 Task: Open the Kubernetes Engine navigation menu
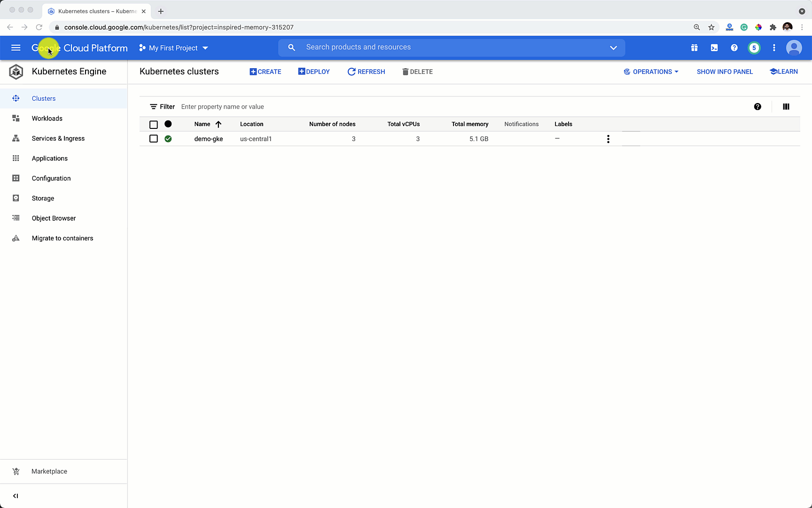tap(16, 48)
